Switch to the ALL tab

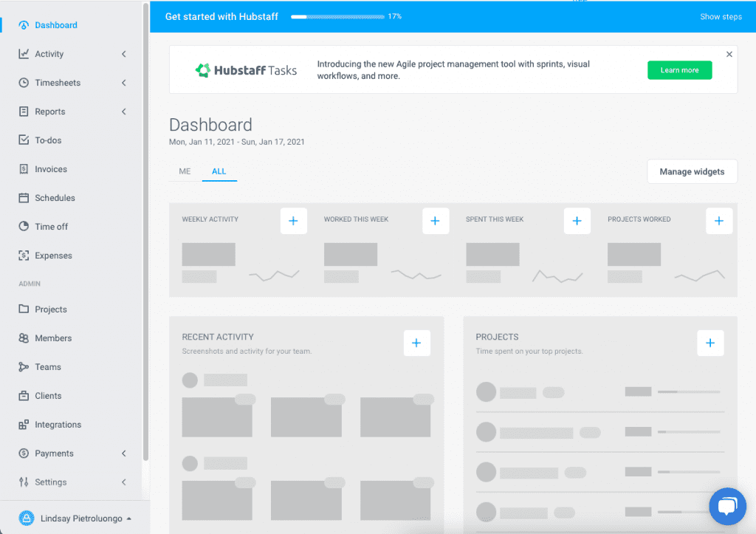219,171
